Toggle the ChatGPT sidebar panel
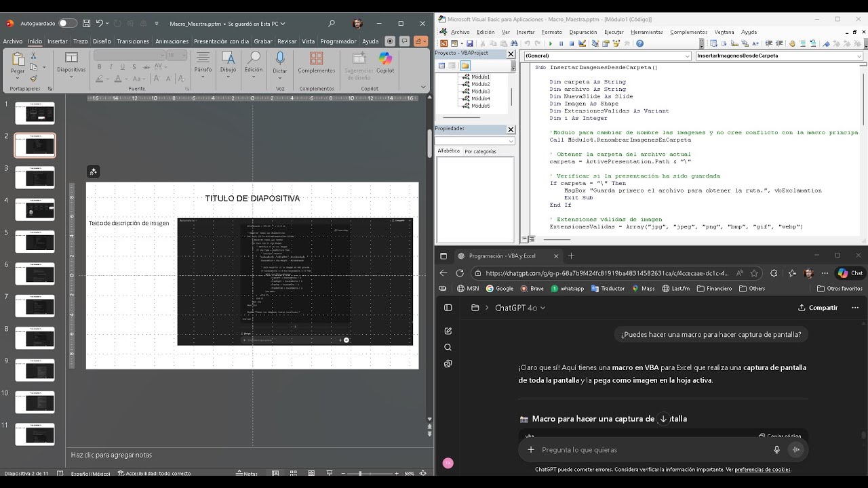 point(448,308)
